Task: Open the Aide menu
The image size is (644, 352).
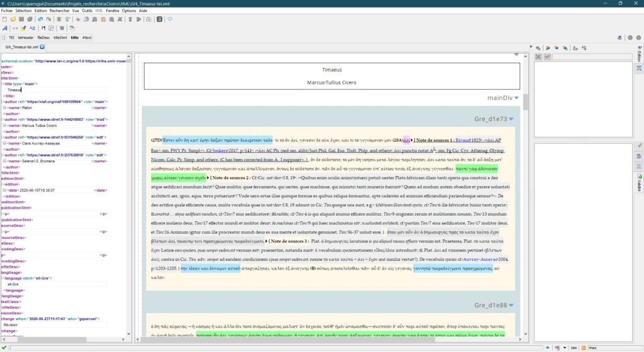Action: [143, 11]
